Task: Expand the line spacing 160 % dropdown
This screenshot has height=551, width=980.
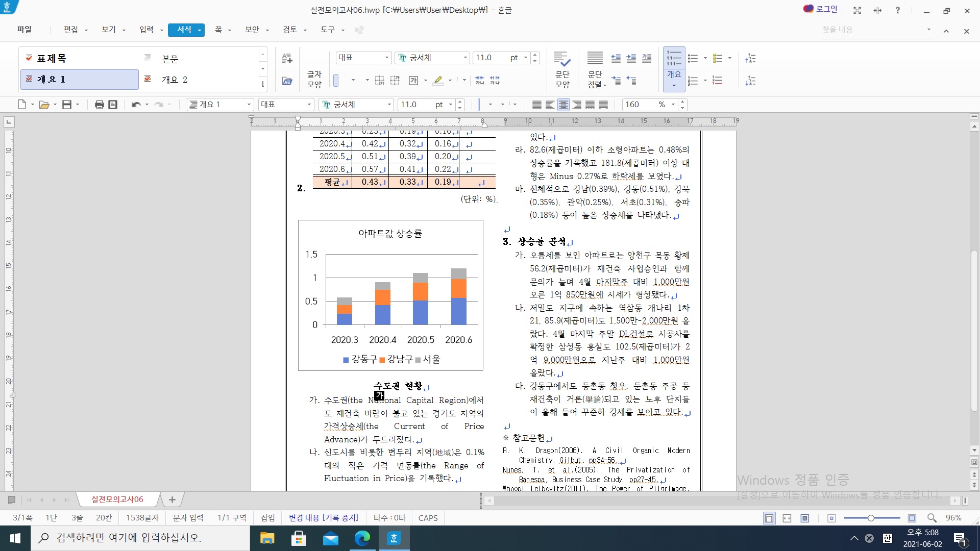Action: (x=673, y=105)
